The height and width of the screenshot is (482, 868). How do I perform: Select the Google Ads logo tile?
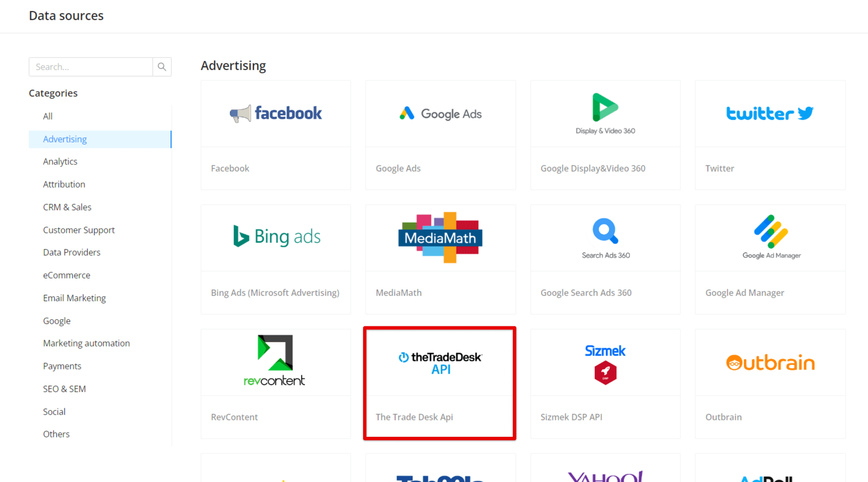click(441, 114)
